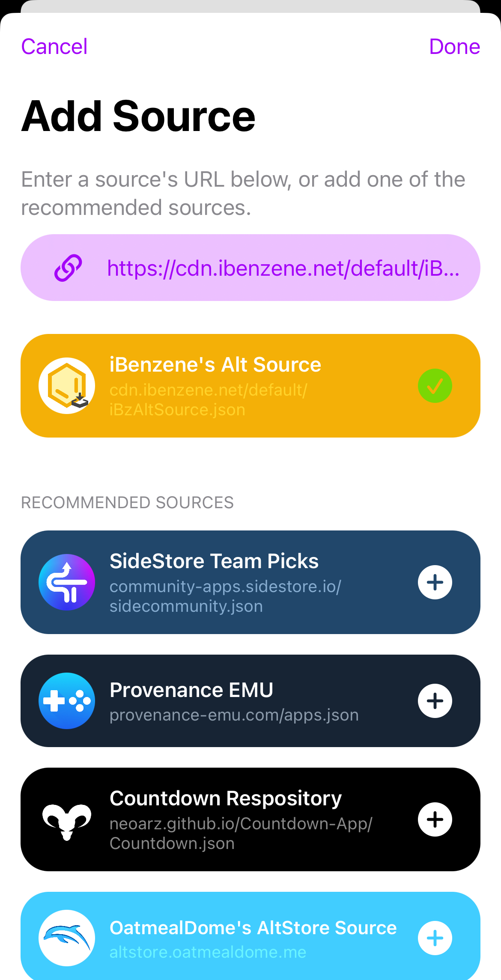
Task: Tap the link chain icon
Action: tap(68, 268)
